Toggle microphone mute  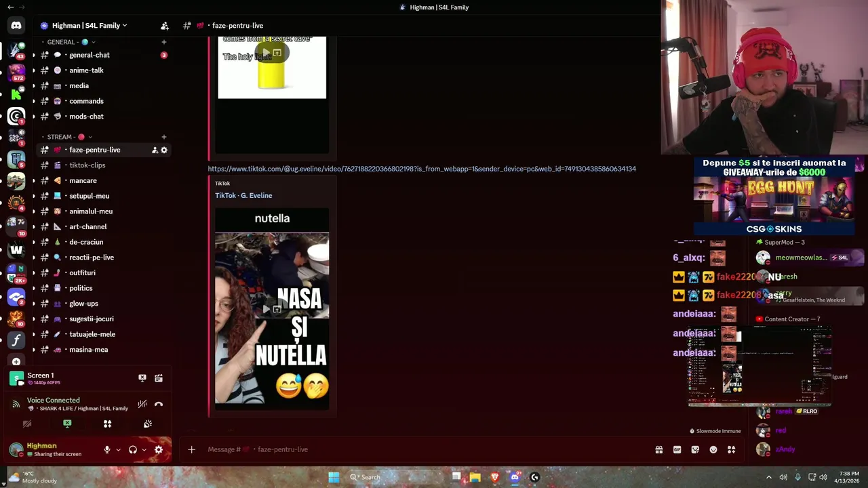tap(106, 449)
